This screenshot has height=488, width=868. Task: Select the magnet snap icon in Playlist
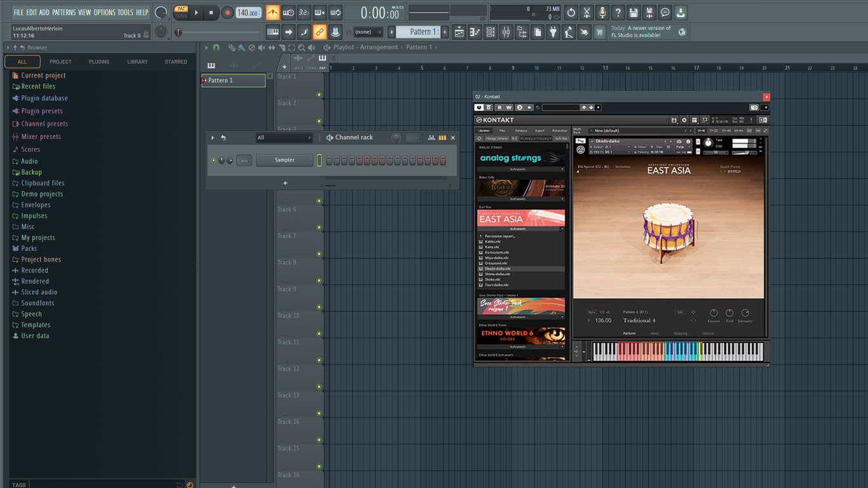[x=216, y=48]
